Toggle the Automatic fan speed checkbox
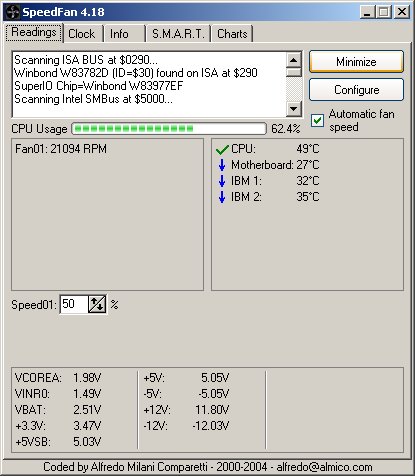This screenshot has height=476, width=415. [317, 120]
